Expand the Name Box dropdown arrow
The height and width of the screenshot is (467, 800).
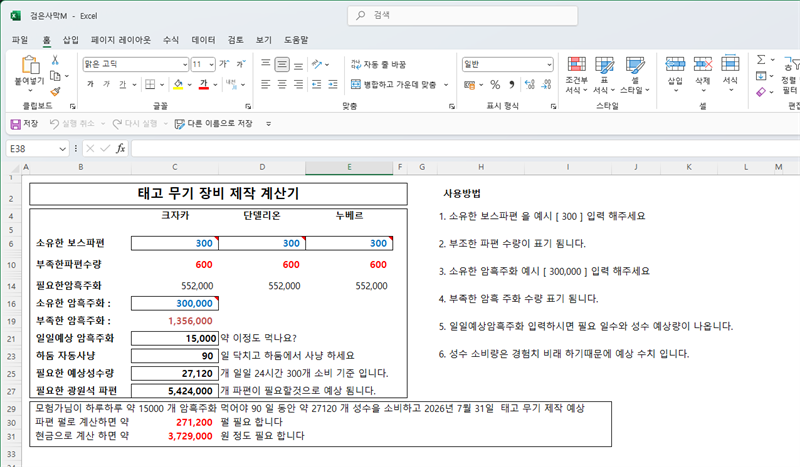tap(62, 149)
